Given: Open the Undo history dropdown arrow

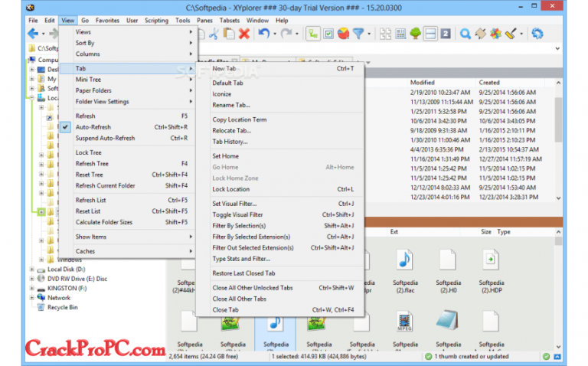Looking at the screenshot, I should [x=275, y=34].
